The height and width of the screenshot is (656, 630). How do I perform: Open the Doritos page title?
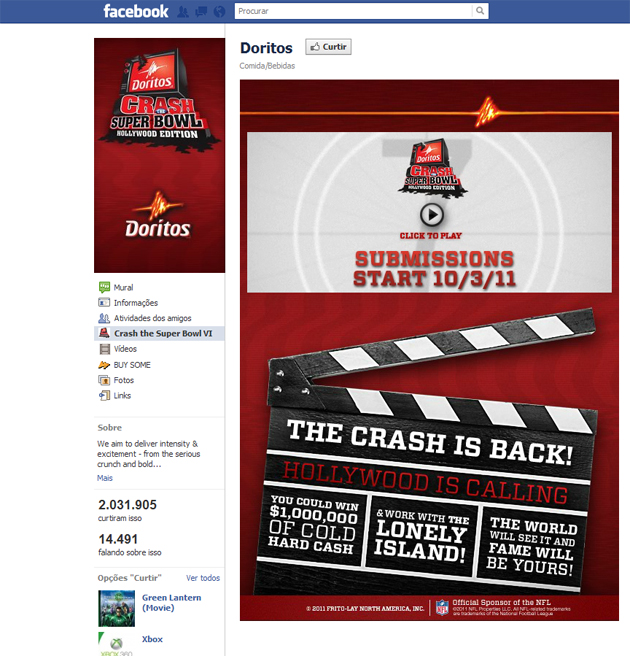pyautogui.click(x=266, y=48)
